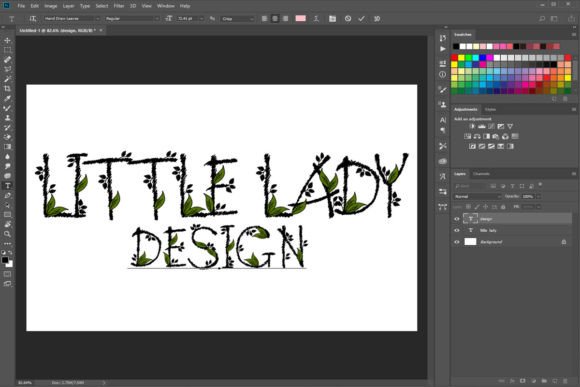Add a Brightness/Contrast adjustment

point(472,127)
